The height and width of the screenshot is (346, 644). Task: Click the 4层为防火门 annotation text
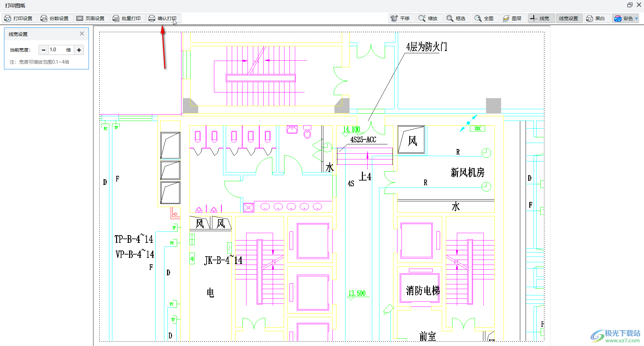pyautogui.click(x=426, y=47)
